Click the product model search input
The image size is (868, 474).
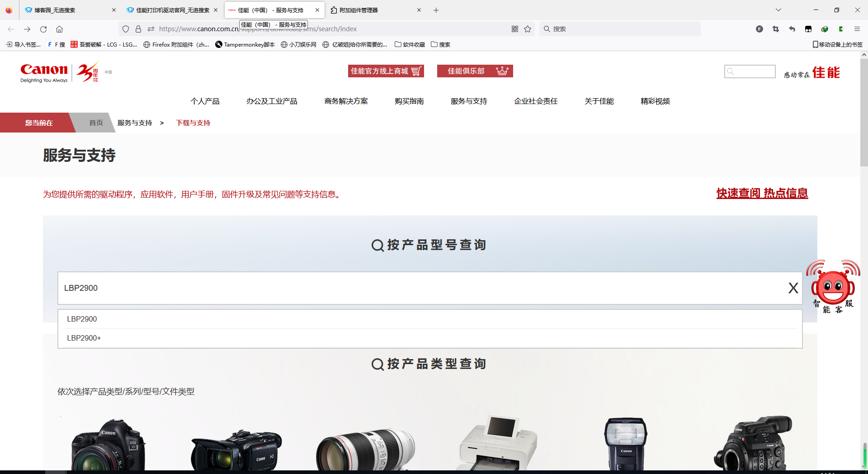click(430, 288)
